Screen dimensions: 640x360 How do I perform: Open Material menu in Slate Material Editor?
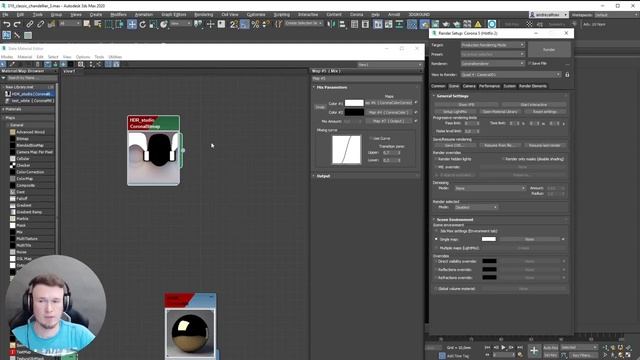[x=24, y=57]
